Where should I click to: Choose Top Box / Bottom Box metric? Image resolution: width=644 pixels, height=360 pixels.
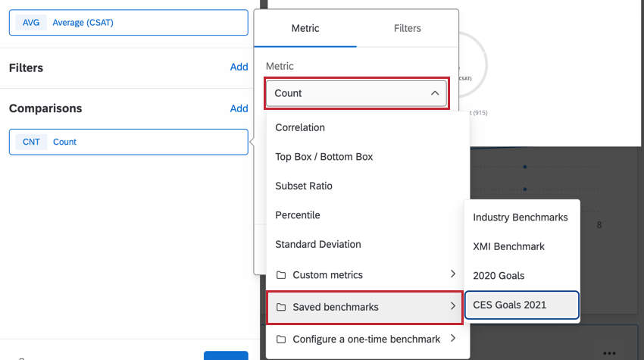click(324, 157)
